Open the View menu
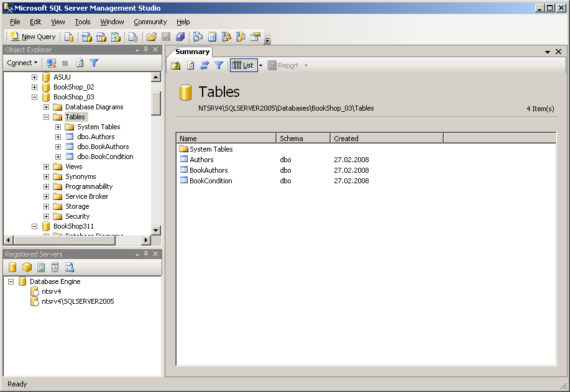Image resolution: width=570 pixels, height=392 pixels. point(58,22)
